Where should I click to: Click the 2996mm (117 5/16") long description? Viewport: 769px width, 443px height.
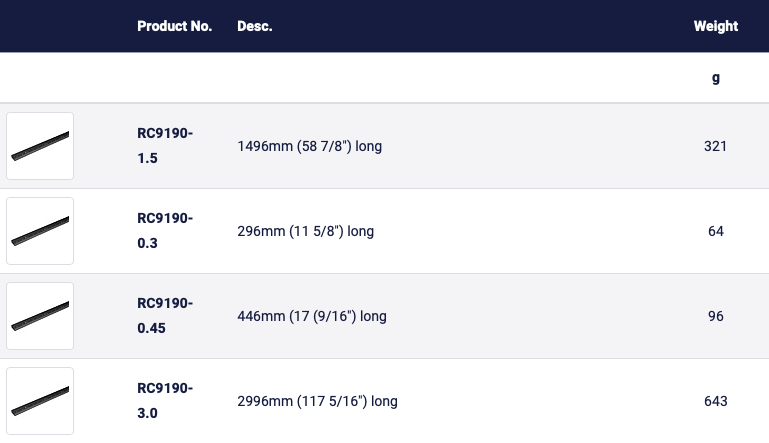[x=317, y=401]
